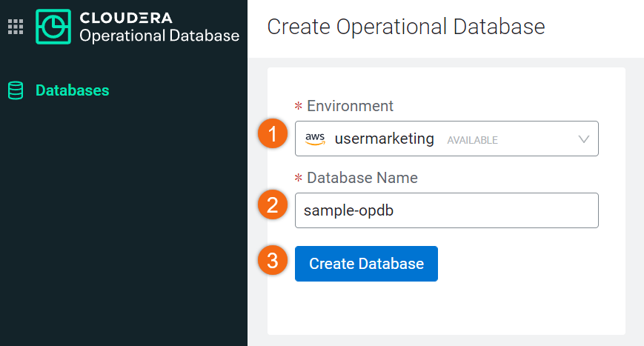This screenshot has width=644, height=346.
Task: Open the Databases sidebar menu item
Action: (59, 90)
